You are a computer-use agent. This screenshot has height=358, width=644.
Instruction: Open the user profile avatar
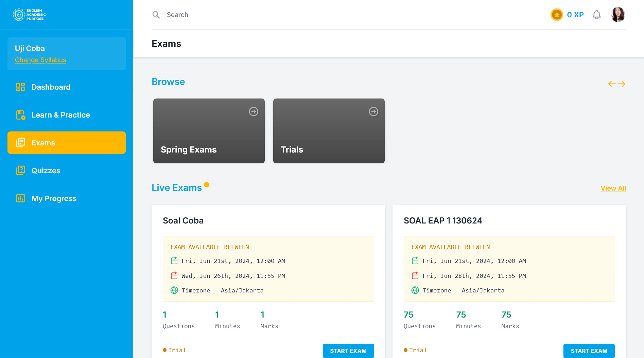[x=617, y=15]
